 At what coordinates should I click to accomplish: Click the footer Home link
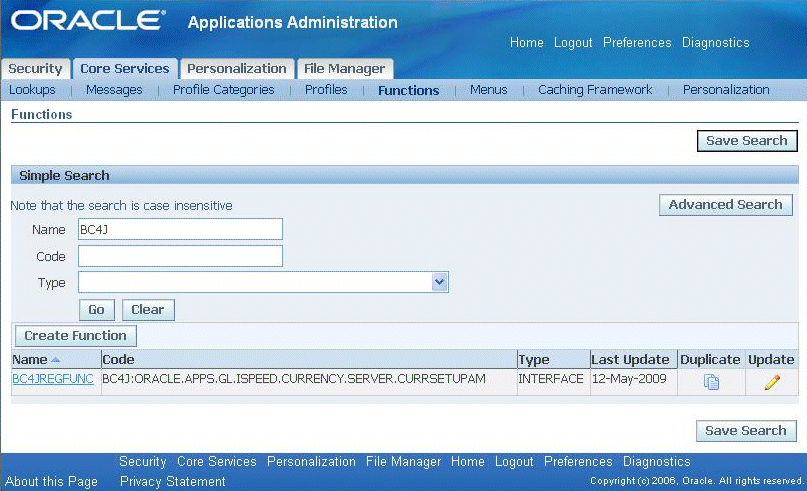coord(468,462)
